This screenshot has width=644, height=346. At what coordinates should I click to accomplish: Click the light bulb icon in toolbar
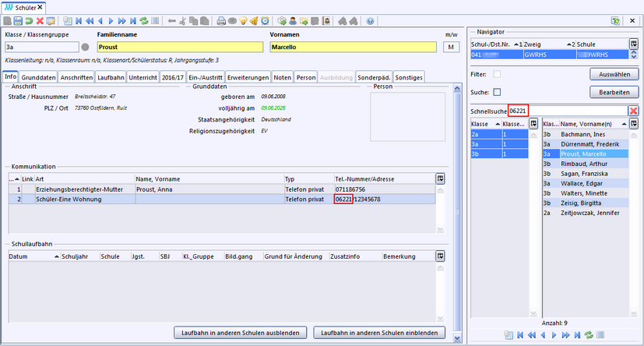(243, 21)
